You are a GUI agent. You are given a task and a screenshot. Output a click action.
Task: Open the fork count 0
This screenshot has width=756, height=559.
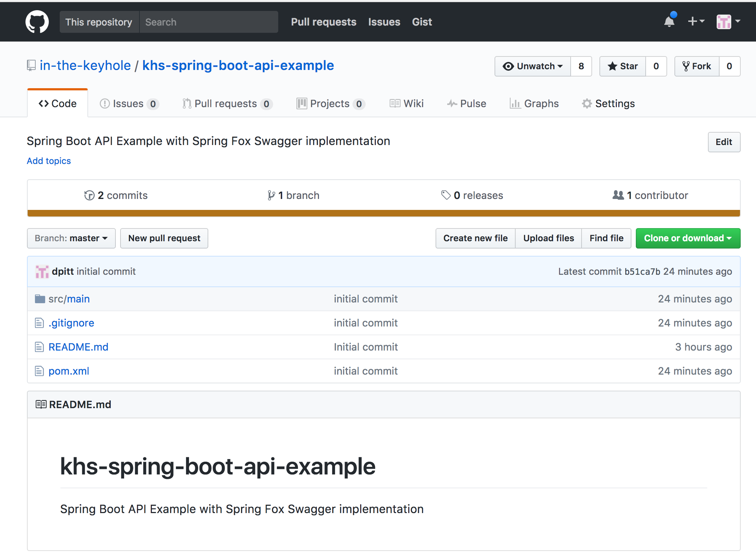point(729,66)
